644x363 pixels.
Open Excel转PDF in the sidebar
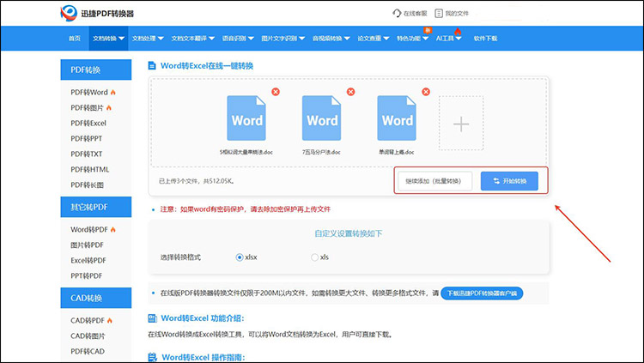(x=88, y=260)
